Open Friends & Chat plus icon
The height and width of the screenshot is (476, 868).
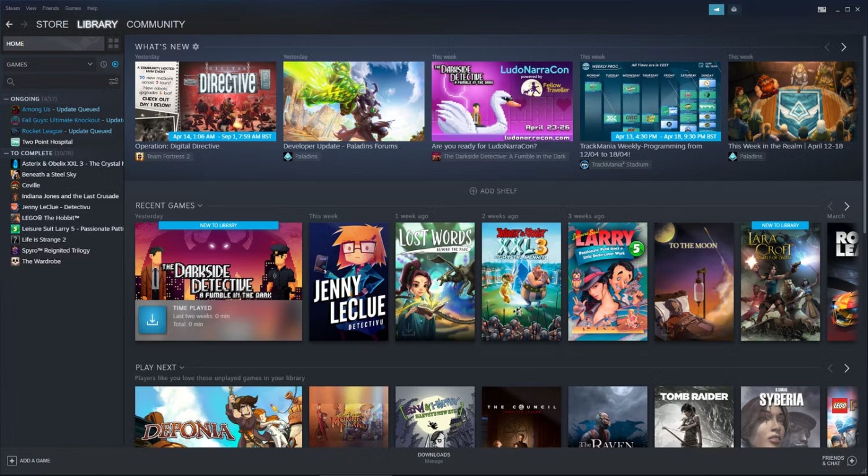click(852, 460)
